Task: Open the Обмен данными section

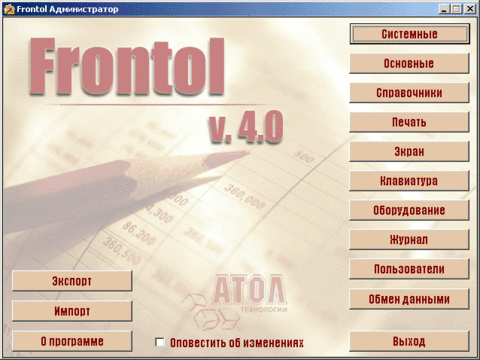Action: point(409,299)
